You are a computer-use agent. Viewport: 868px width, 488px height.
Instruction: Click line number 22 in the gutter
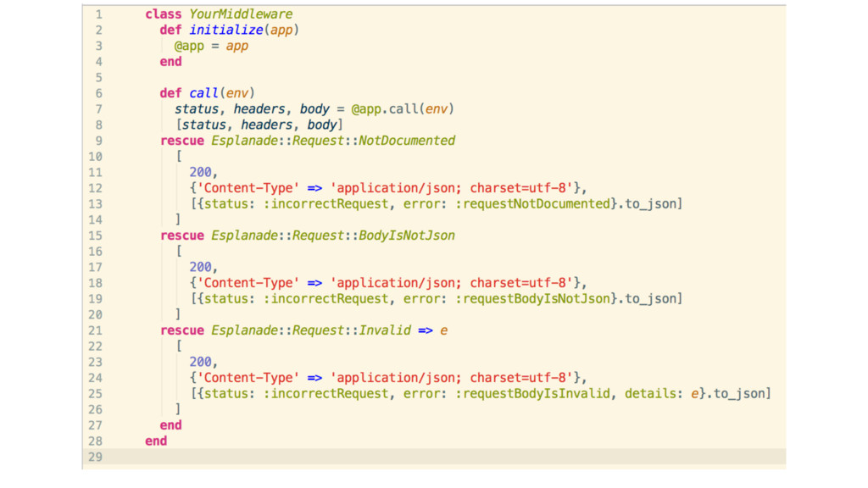[x=95, y=347]
